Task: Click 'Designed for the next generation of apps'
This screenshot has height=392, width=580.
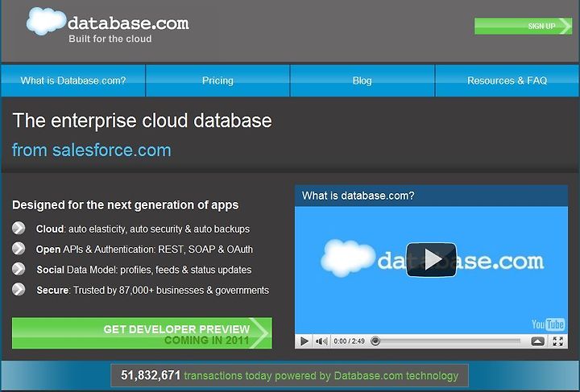Action: pos(126,205)
